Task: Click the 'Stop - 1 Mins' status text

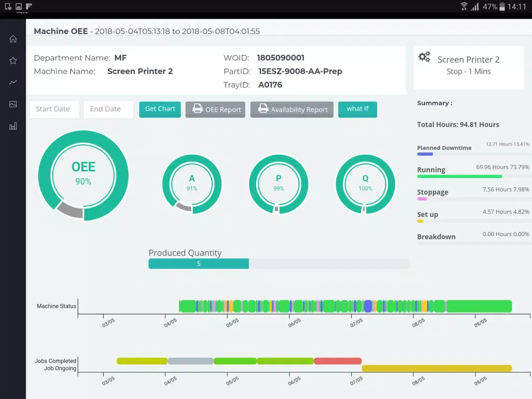Action: [x=469, y=72]
